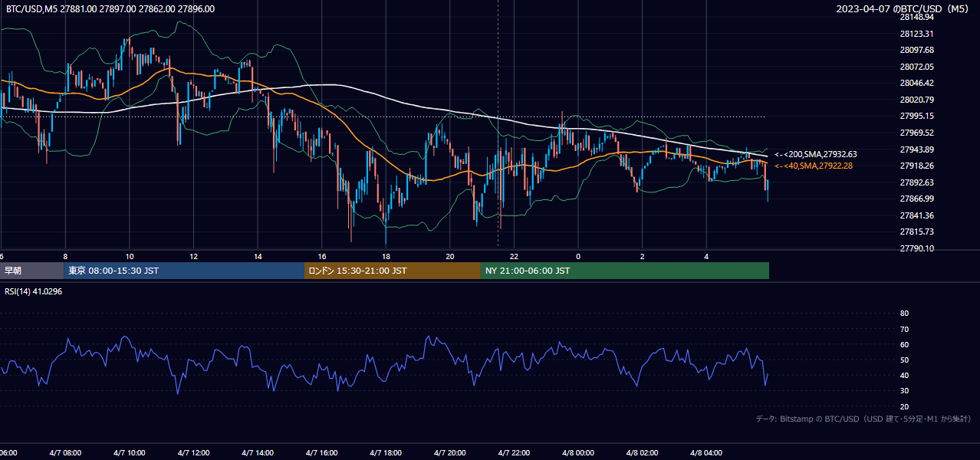980x460 pixels.
Task: Click the ロンドン 15:30-21:00 JST session bar
Action: click(393, 271)
